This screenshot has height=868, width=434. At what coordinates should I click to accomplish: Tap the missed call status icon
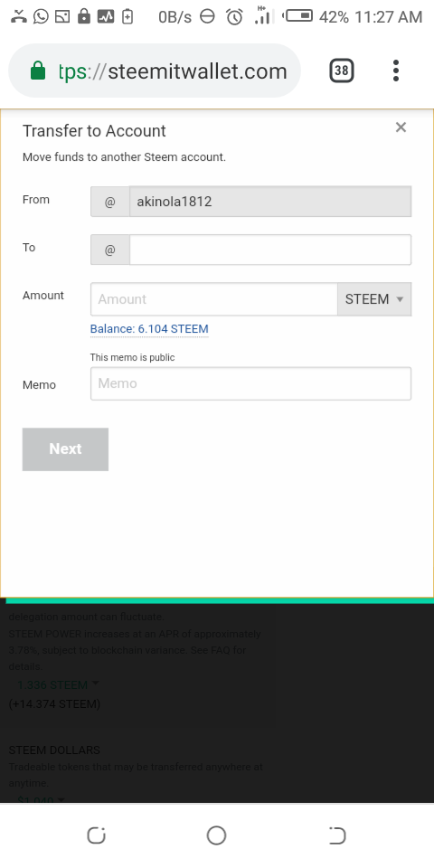18,16
